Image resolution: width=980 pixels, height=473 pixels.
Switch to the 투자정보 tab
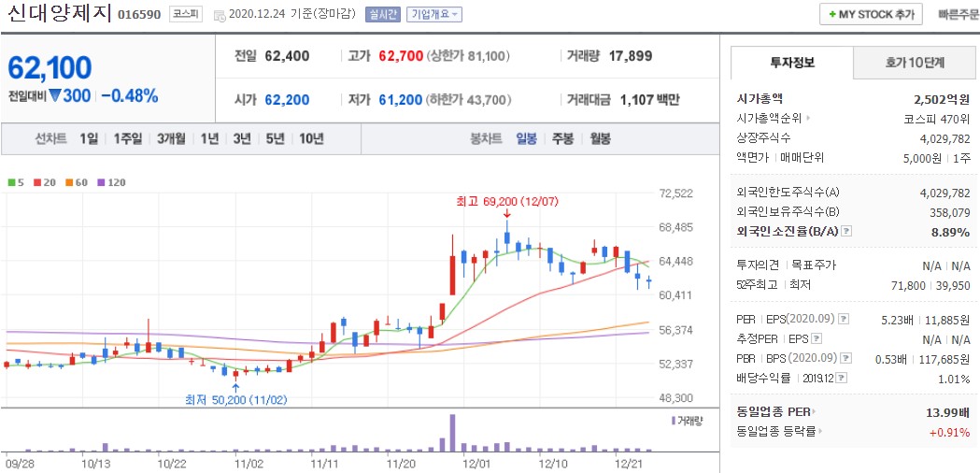792,63
